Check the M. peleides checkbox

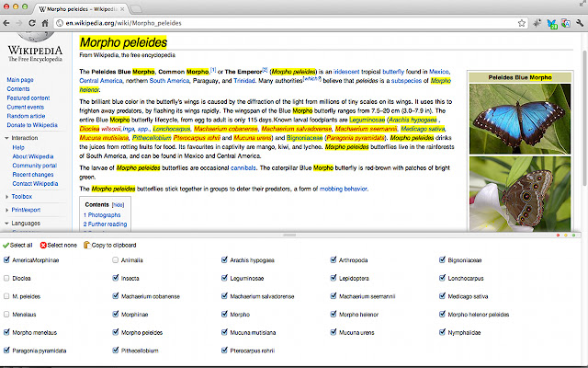[x=6, y=296]
